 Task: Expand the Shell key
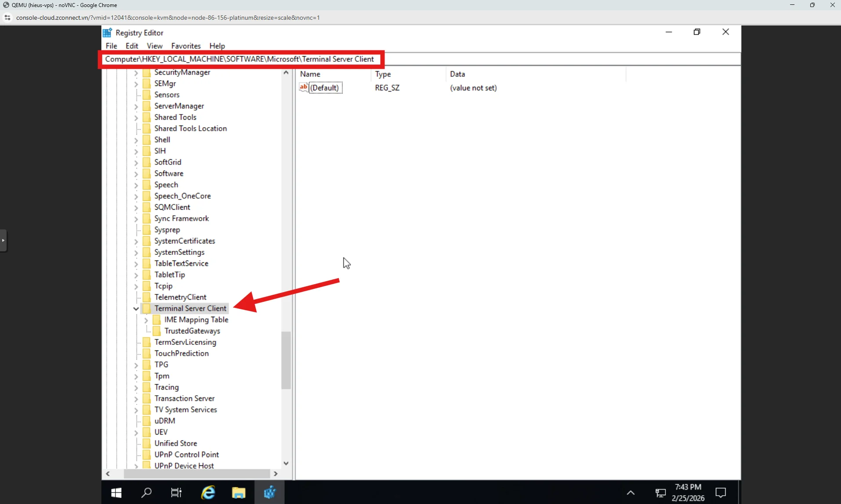[x=136, y=140]
